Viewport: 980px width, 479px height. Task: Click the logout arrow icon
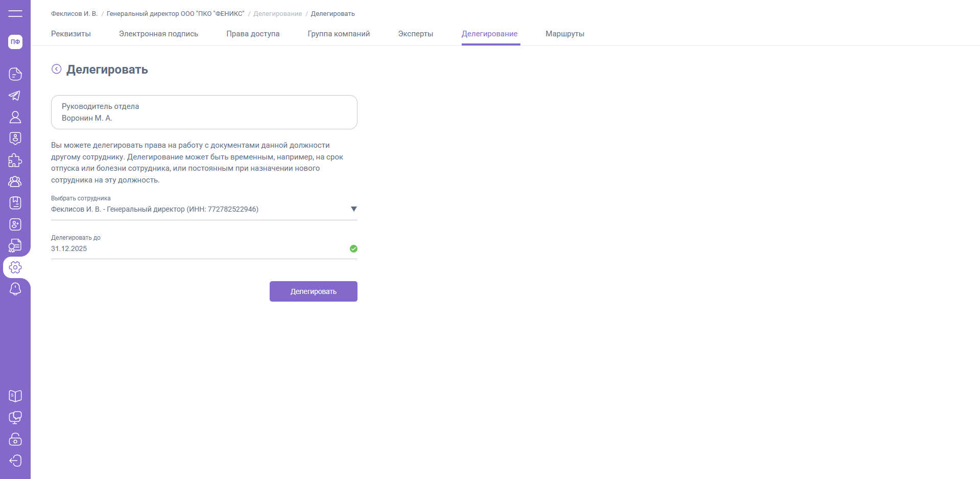[x=15, y=461]
